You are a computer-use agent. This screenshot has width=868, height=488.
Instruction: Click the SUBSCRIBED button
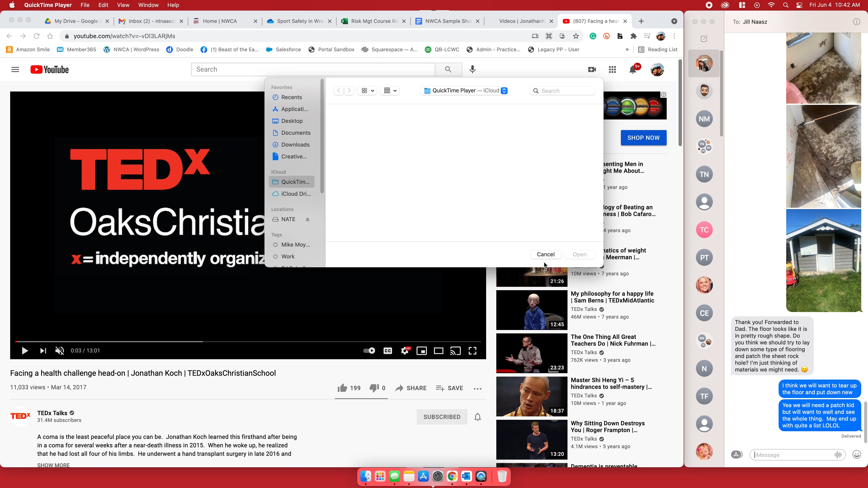[x=442, y=417]
